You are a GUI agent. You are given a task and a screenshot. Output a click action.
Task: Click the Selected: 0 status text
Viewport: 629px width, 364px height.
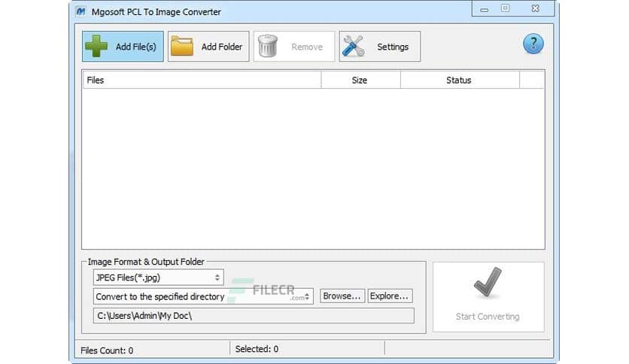pos(257,349)
